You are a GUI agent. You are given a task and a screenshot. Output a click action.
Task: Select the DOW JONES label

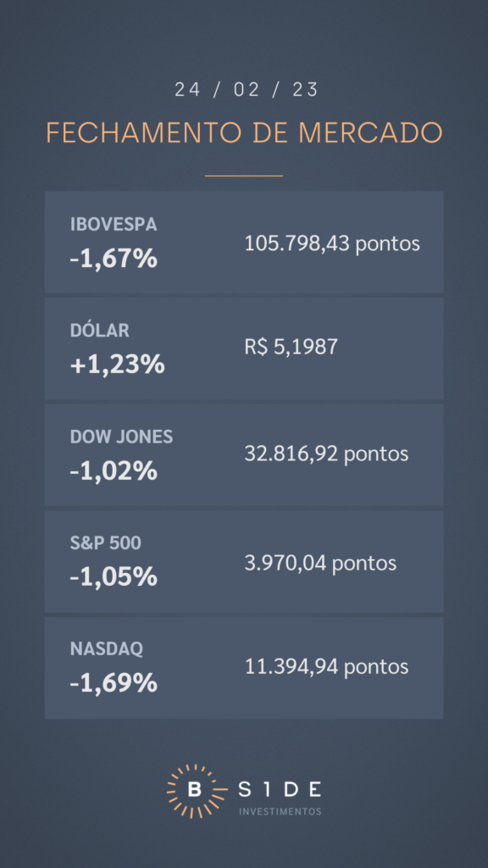click(x=121, y=437)
